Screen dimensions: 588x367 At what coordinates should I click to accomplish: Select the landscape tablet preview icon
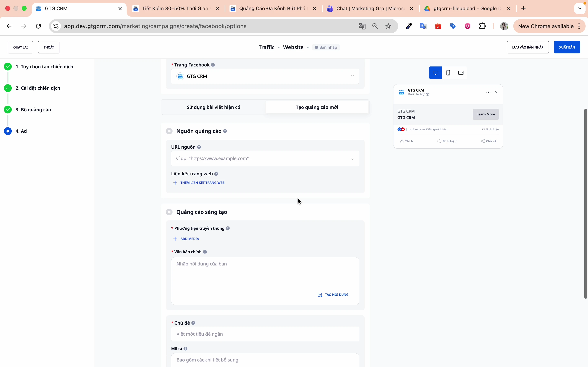click(x=461, y=73)
